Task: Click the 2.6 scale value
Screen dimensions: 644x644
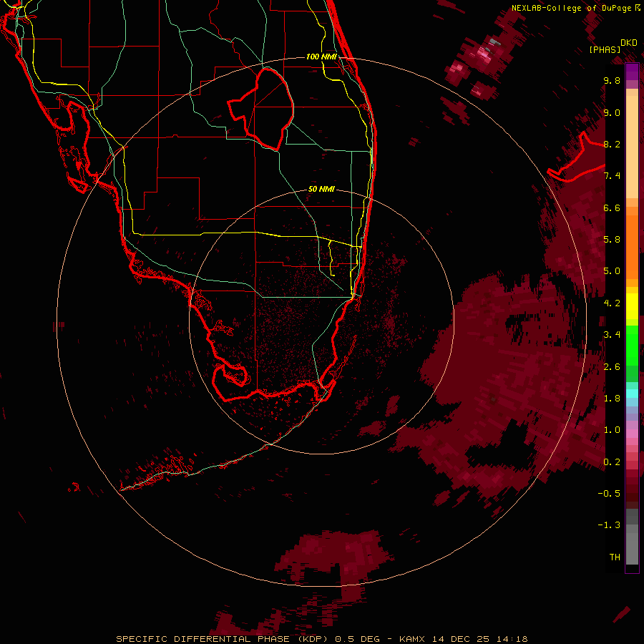Action: pyautogui.click(x=612, y=367)
